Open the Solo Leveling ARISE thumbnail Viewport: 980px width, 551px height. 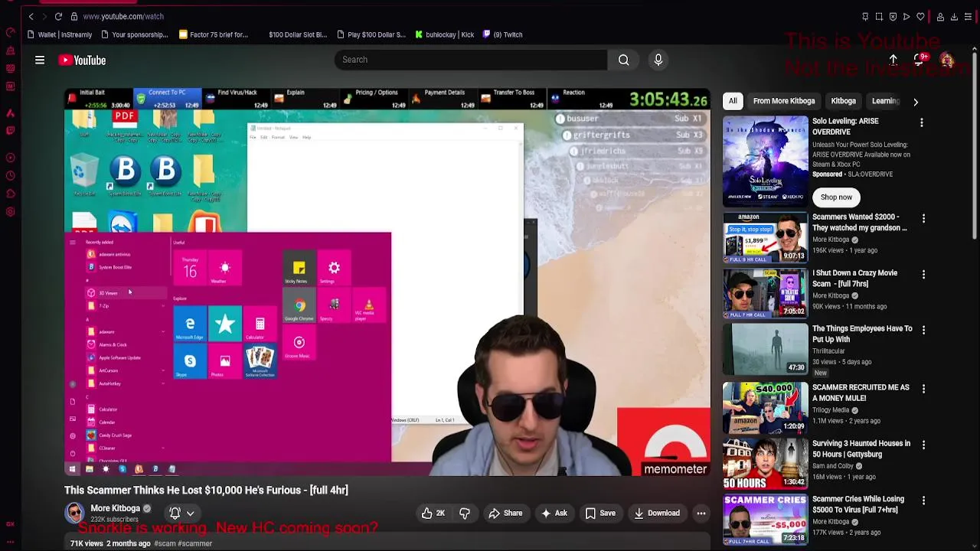coord(766,161)
